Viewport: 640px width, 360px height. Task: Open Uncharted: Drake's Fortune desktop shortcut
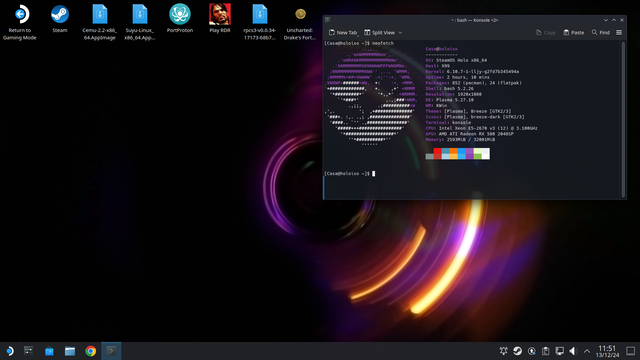point(300,22)
